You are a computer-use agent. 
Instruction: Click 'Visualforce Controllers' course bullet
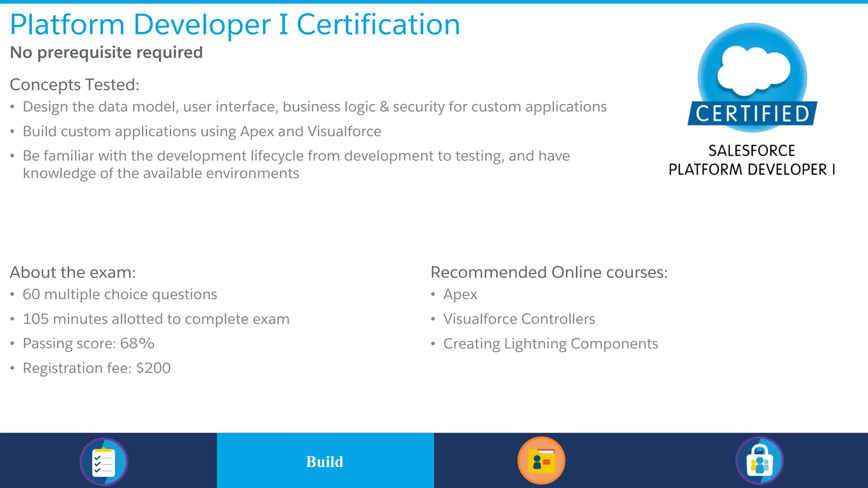tap(519, 319)
